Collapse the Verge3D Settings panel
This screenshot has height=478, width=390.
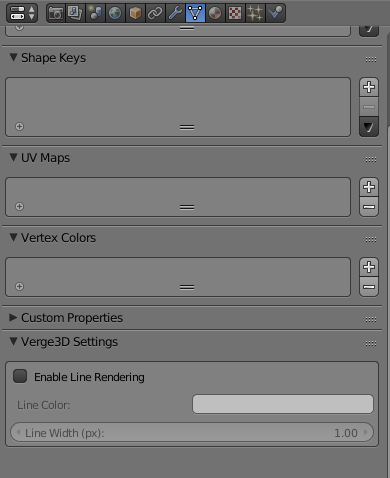[x=13, y=341]
